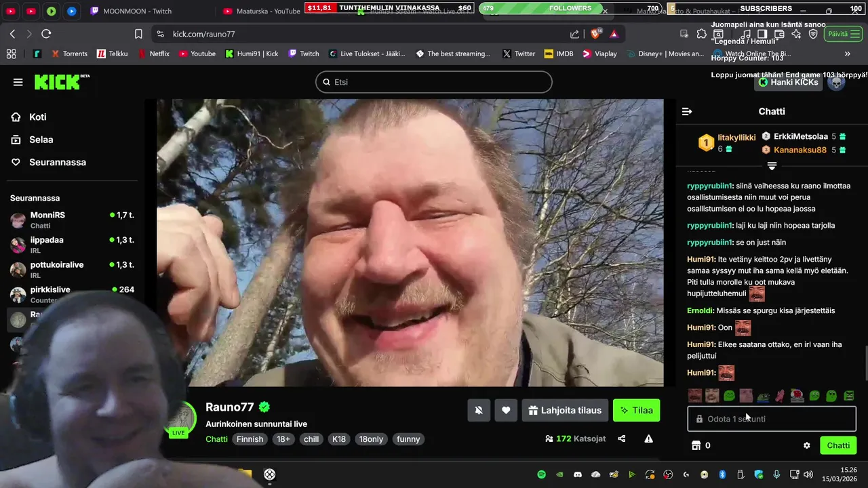Click the chat scrollbar thumb
This screenshot has width=868, height=488.
click(x=865, y=363)
